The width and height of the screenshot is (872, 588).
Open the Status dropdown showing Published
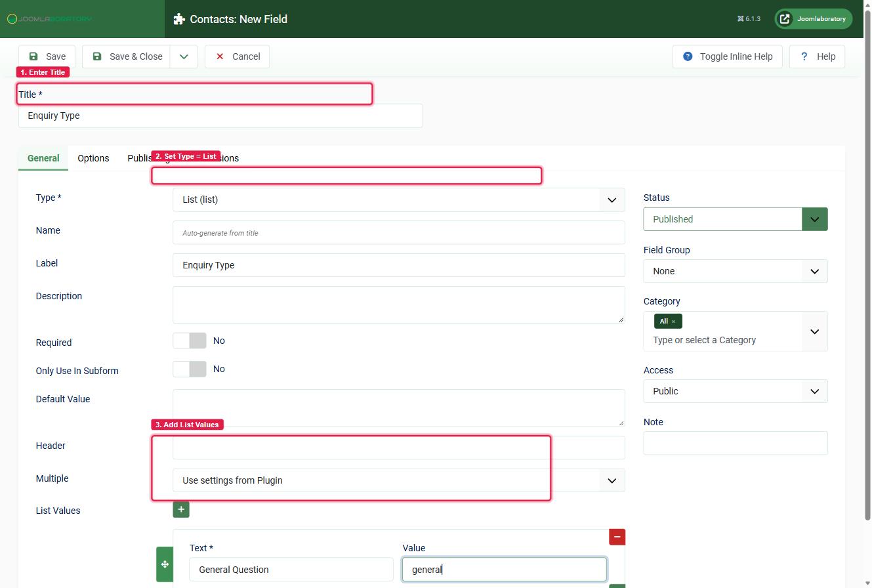tap(736, 219)
